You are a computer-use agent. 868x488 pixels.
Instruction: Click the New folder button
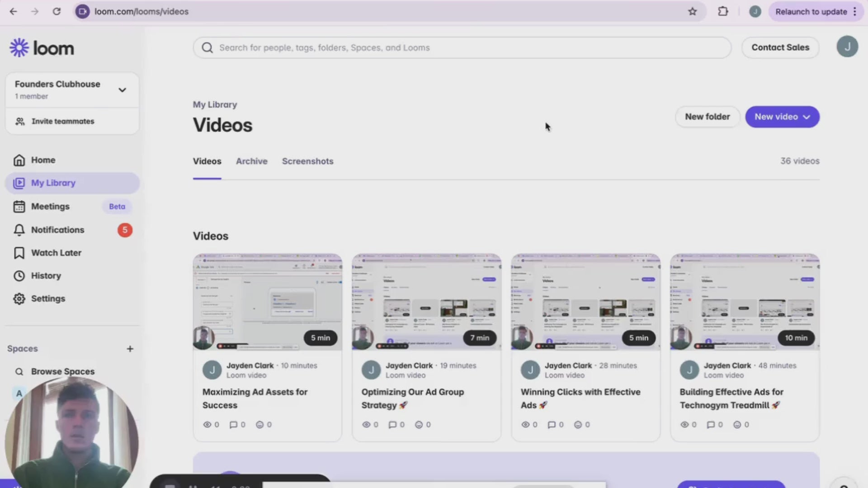pos(707,117)
